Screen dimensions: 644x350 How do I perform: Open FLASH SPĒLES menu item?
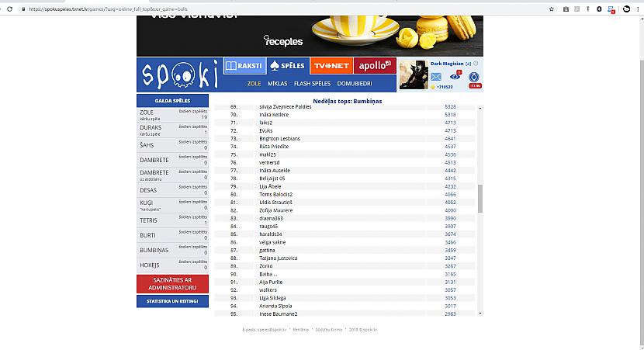pos(312,83)
